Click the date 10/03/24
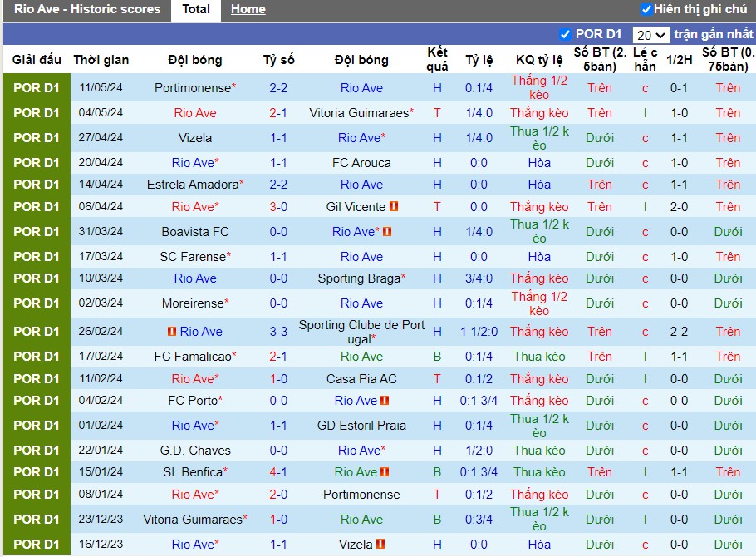The image size is (756, 557). (101, 278)
